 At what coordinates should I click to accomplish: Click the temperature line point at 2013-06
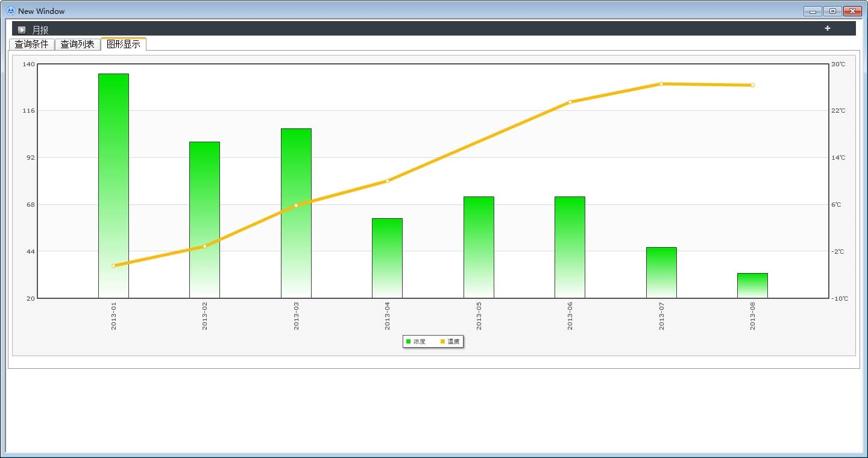pos(570,102)
